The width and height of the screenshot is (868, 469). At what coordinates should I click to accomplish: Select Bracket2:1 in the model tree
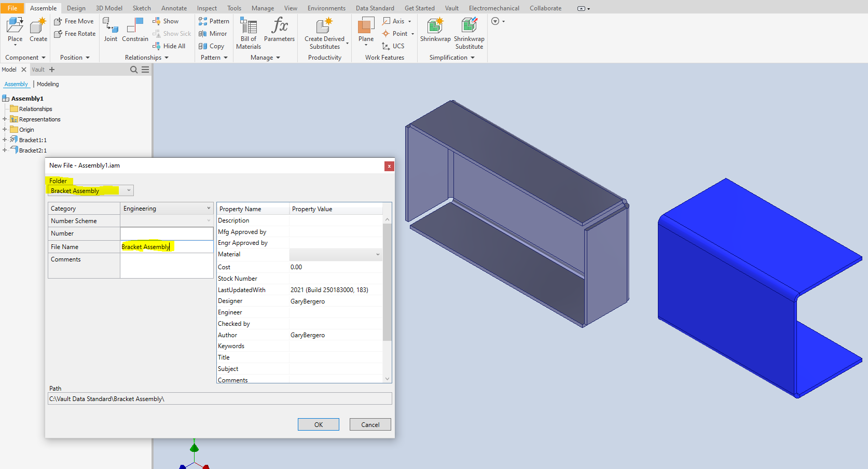pyautogui.click(x=33, y=150)
